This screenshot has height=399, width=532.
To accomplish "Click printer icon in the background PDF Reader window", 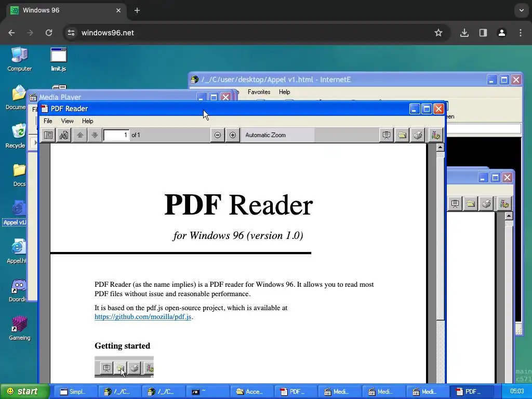I will pos(486,204).
